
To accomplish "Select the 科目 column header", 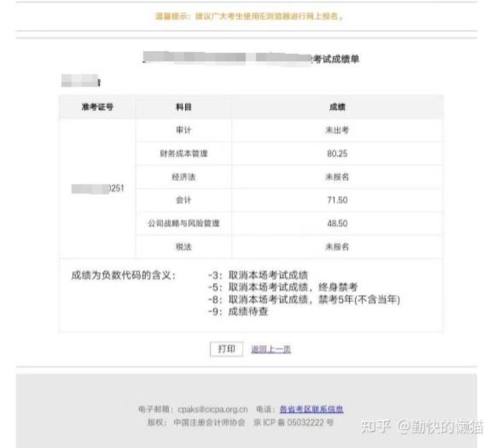I will pos(184,107).
